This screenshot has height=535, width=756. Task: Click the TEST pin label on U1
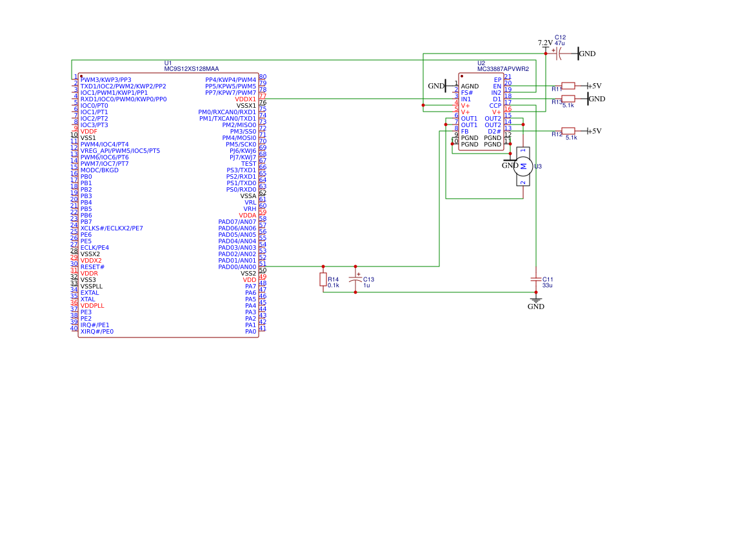249,164
